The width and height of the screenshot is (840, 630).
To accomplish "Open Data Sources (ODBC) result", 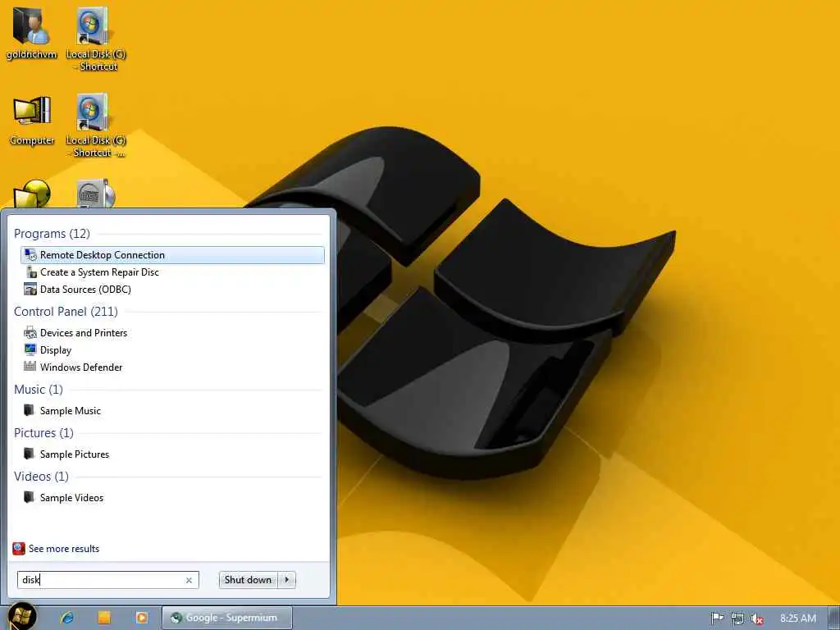I will (172, 290).
